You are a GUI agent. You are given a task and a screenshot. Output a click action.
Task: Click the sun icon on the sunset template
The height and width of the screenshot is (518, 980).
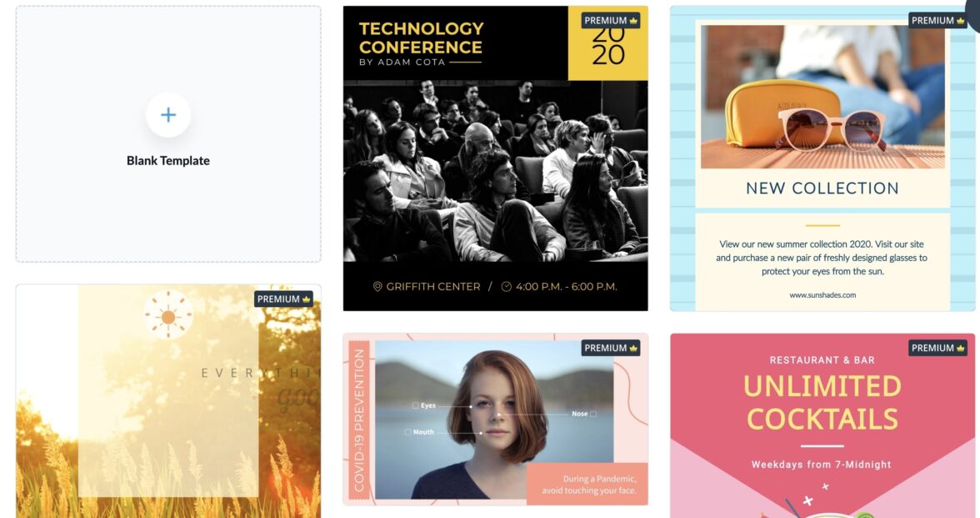[x=168, y=317]
